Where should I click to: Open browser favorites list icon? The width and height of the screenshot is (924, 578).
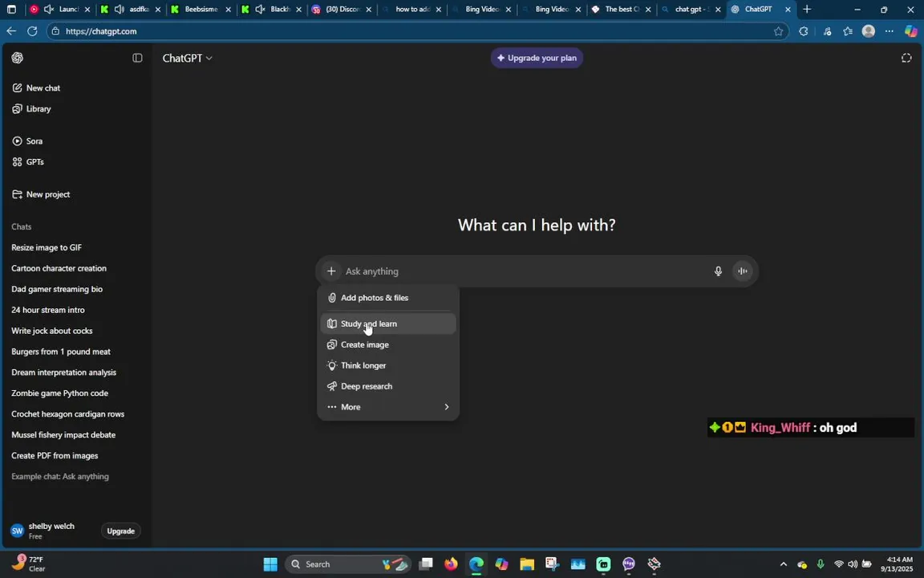[847, 31]
